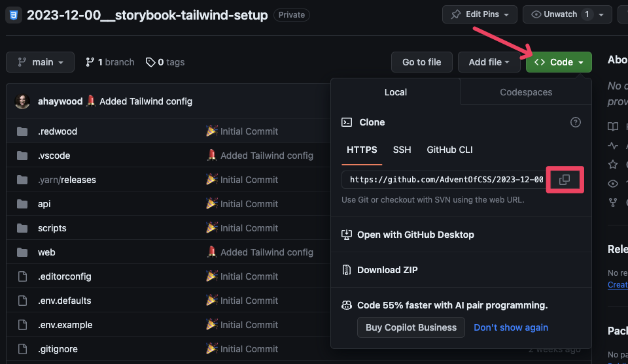
Task: Click ahaywood's profile avatar
Action: pos(22,101)
